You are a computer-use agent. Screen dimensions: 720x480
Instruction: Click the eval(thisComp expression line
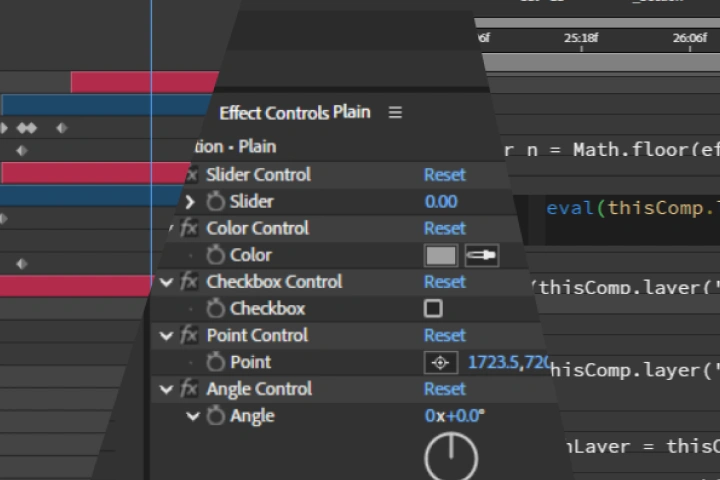click(633, 209)
